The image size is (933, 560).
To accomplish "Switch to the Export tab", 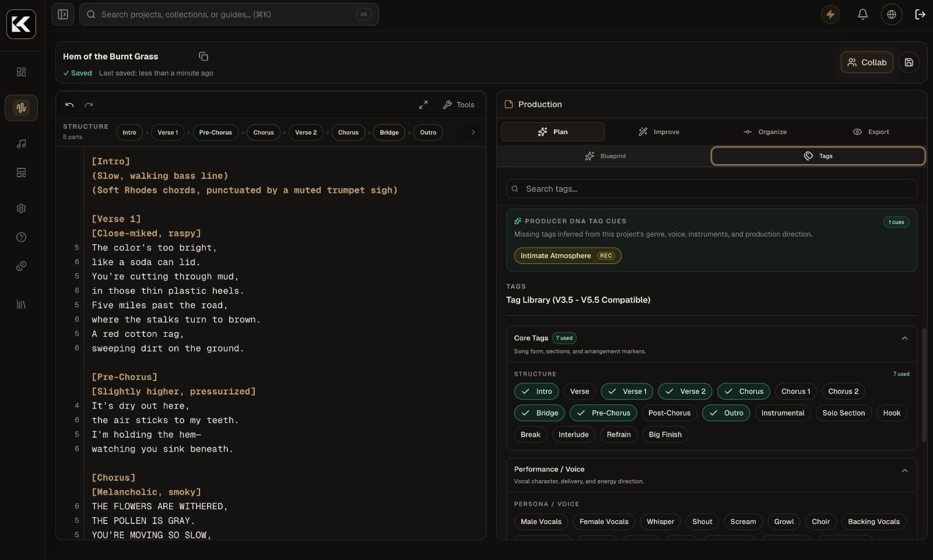I will 871,132.
